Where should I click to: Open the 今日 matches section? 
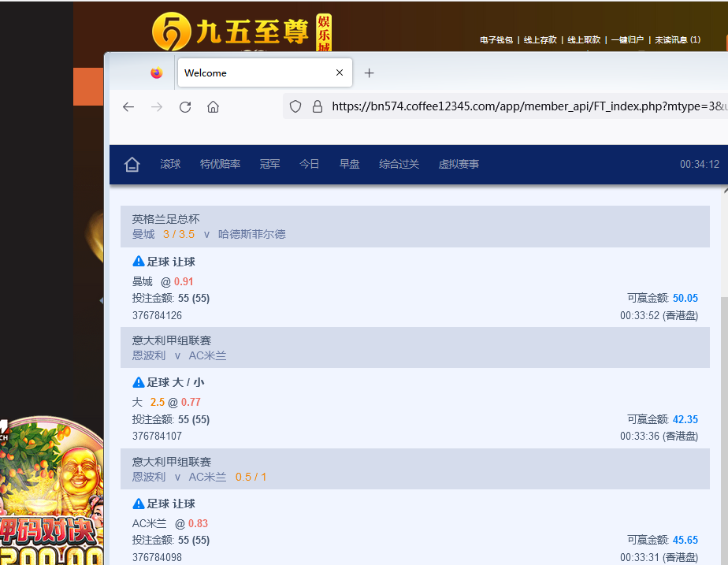(x=309, y=165)
